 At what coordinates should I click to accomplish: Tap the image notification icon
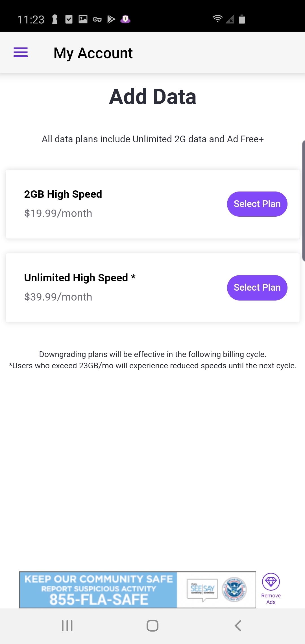(x=83, y=19)
